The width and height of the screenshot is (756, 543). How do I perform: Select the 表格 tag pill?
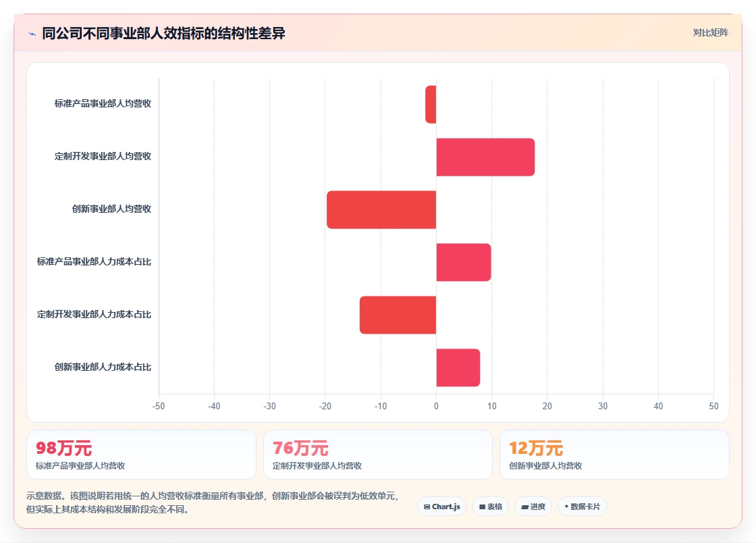point(490,507)
